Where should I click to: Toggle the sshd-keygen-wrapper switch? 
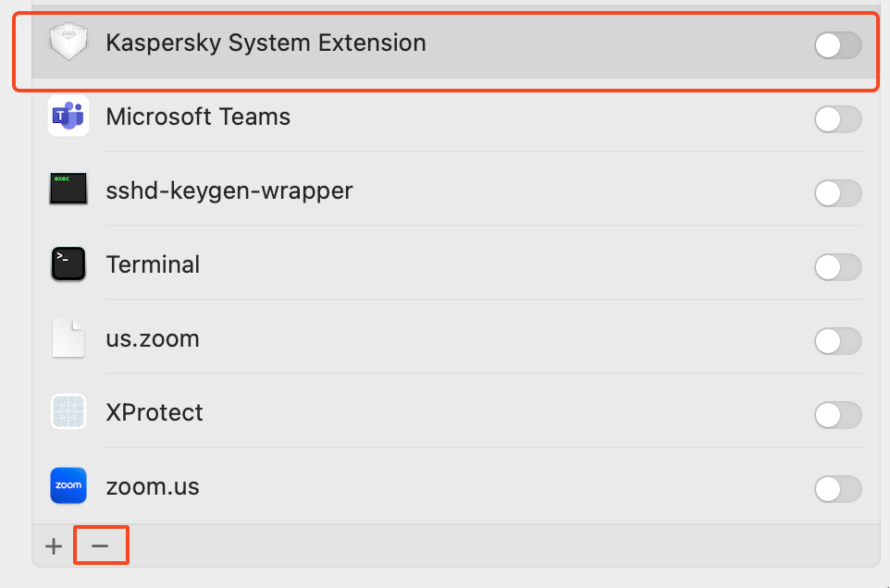coord(838,193)
